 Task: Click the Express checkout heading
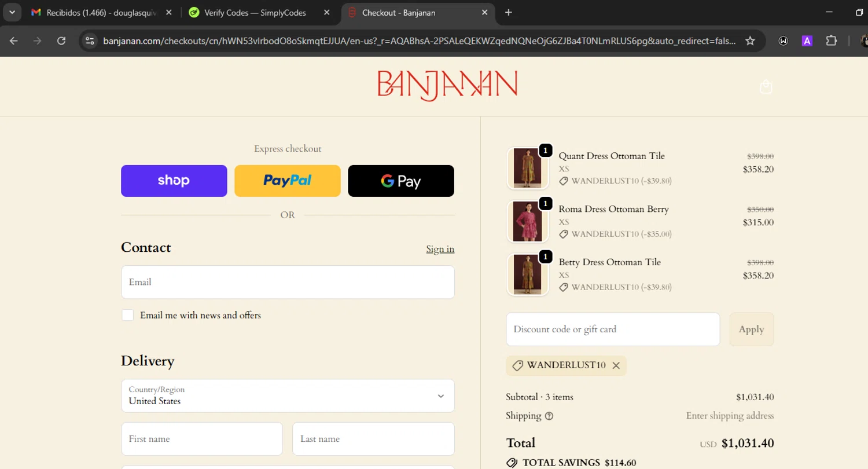tap(288, 149)
